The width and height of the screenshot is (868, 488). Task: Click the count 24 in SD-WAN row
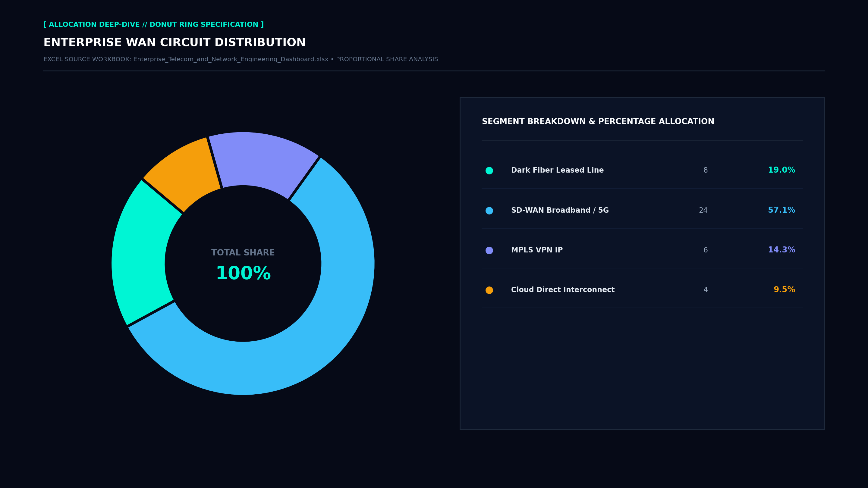(703, 211)
